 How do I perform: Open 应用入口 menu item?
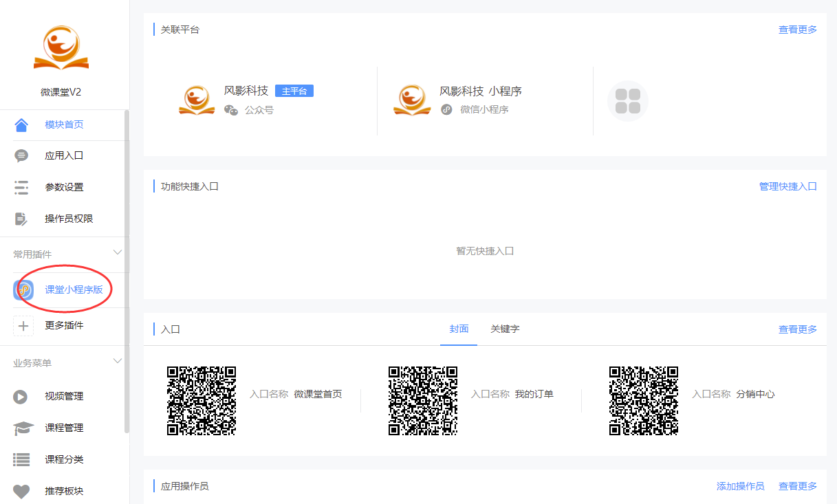click(64, 156)
